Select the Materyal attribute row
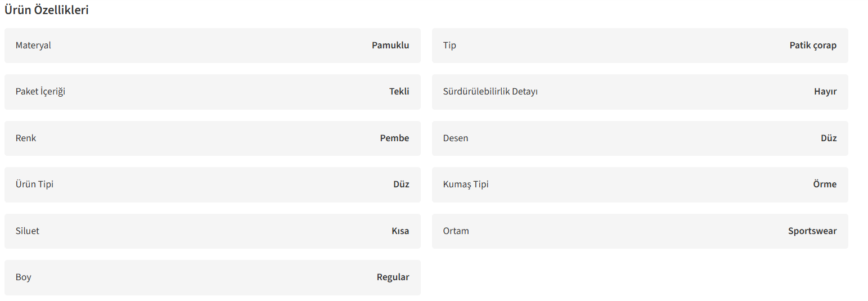The width and height of the screenshot is (868, 301). click(213, 46)
